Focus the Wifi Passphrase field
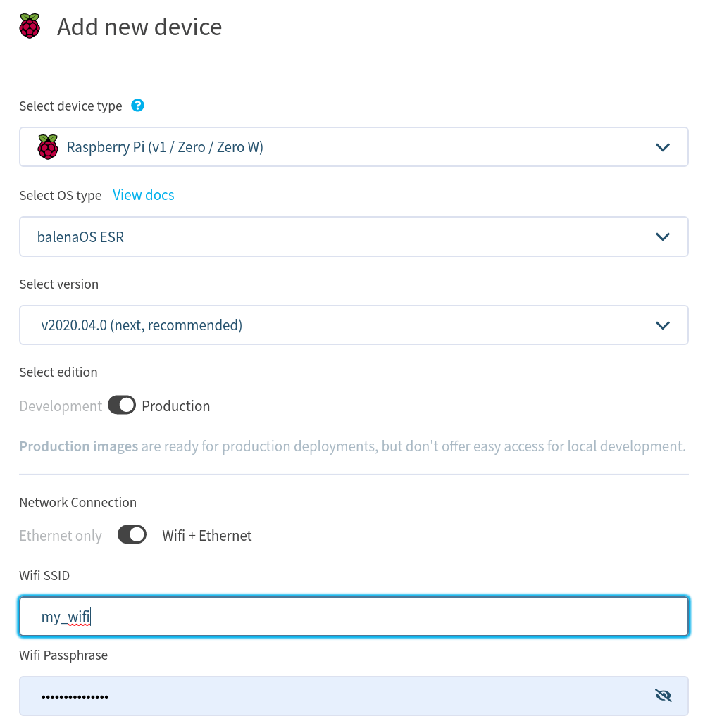 pyautogui.click(x=338, y=696)
